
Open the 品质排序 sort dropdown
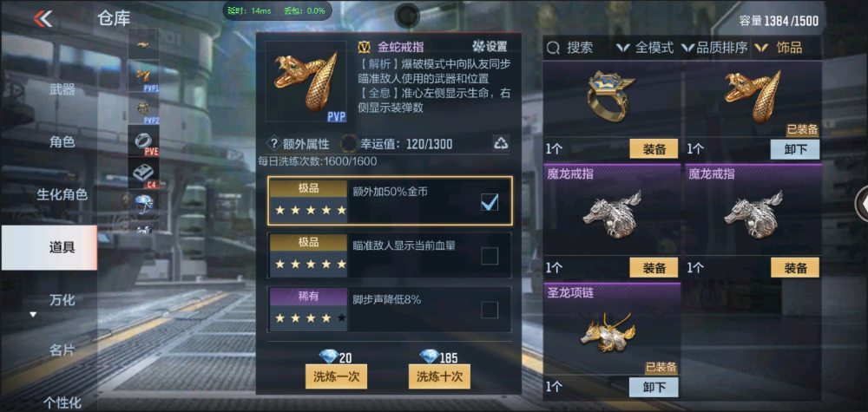click(714, 48)
